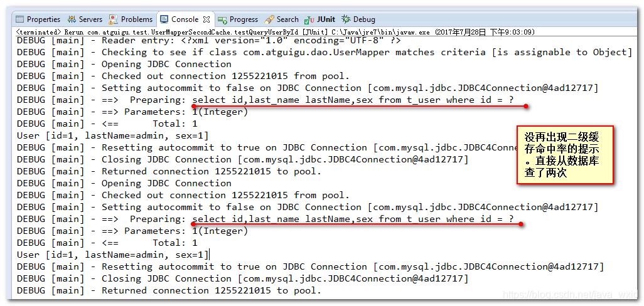Viewport: 644px width, 306px height.
Task: Click the second 'Opening JDBC Connection' line
Action: click(x=124, y=183)
